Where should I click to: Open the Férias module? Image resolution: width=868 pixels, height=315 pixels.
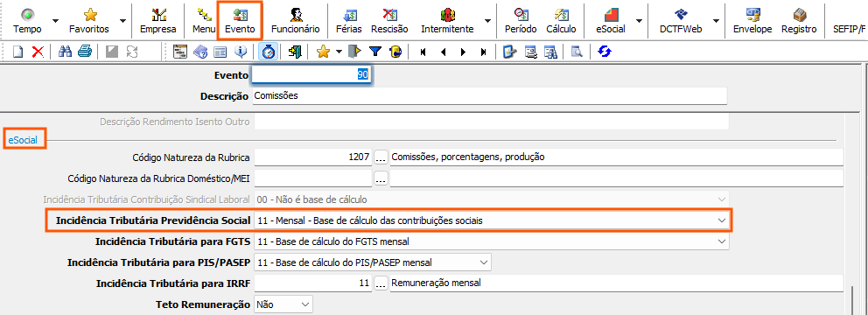349,20
